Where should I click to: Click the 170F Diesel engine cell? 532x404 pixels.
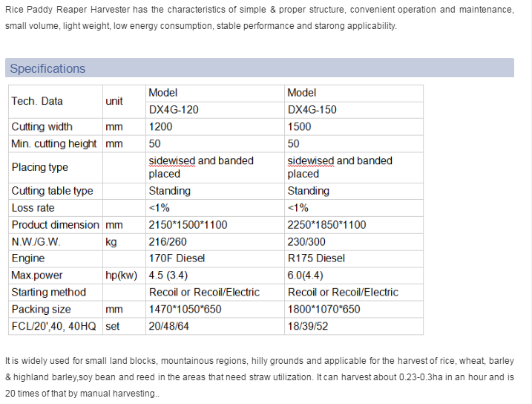tap(177, 258)
